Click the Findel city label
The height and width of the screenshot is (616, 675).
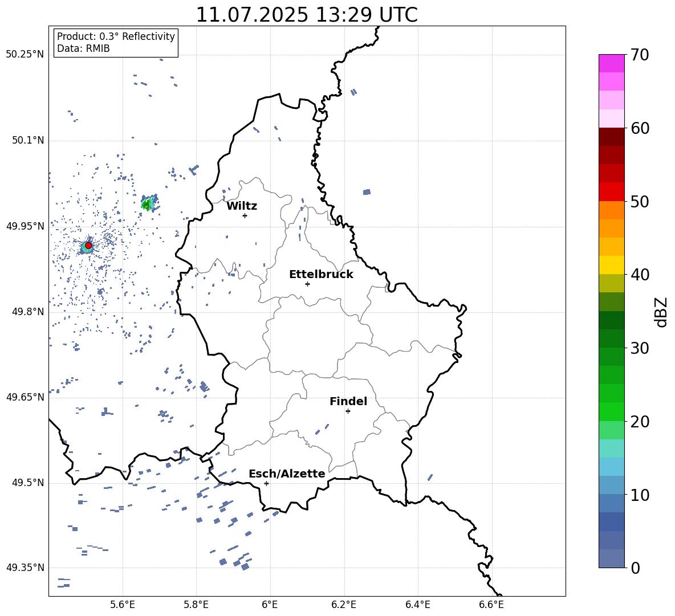click(348, 401)
